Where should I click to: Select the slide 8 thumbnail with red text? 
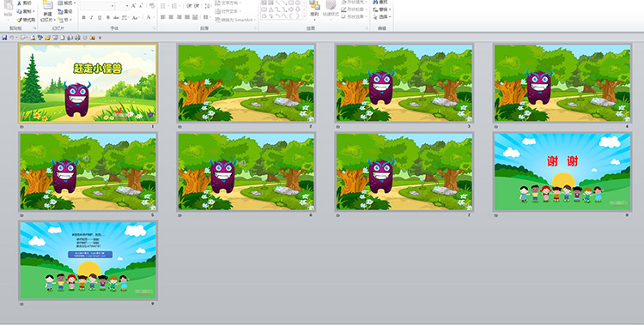pyautogui.click(x=562, y=172)
